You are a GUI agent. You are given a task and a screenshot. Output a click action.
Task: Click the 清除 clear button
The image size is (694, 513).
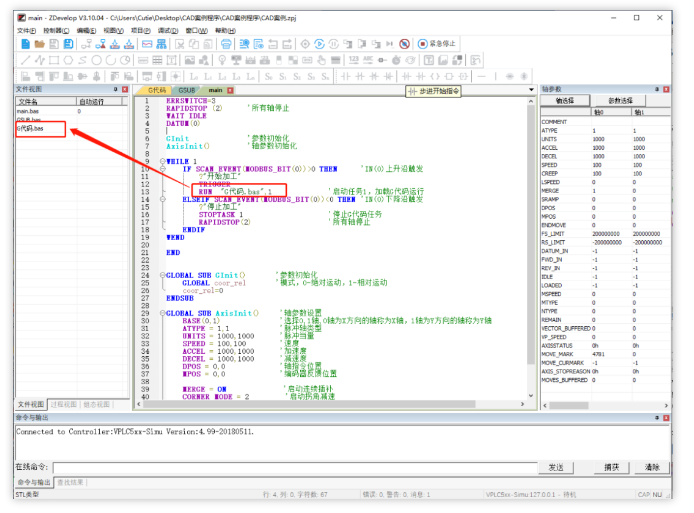[x=652, y=467]
